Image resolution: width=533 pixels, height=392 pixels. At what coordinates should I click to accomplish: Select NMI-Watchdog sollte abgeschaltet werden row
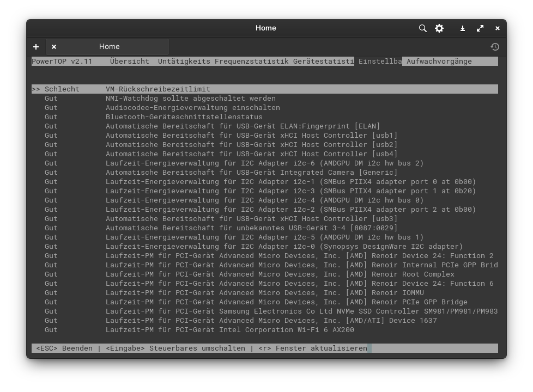tap(265, 99)
